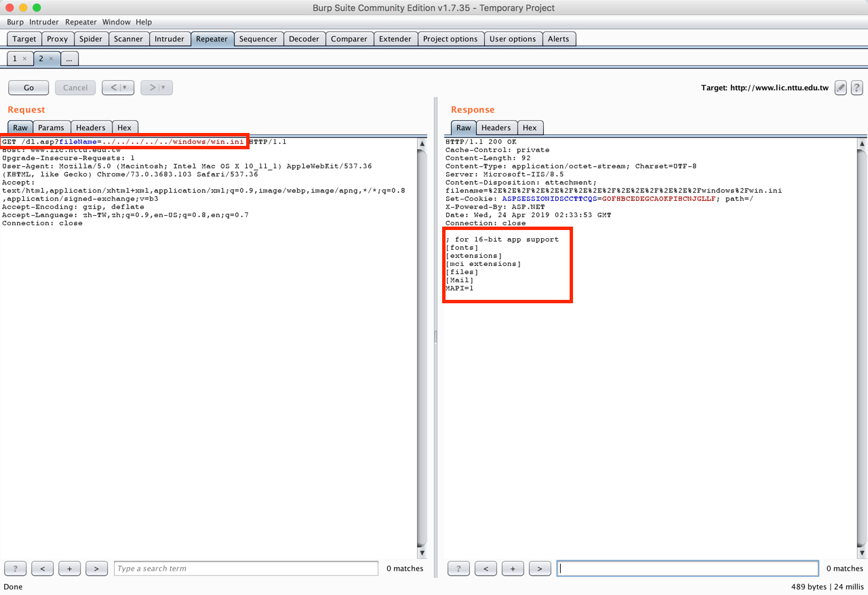Click the HTTP/1.1 200 OK status line
This screenshot has width=868, height=595.
[x=481, y=142]
